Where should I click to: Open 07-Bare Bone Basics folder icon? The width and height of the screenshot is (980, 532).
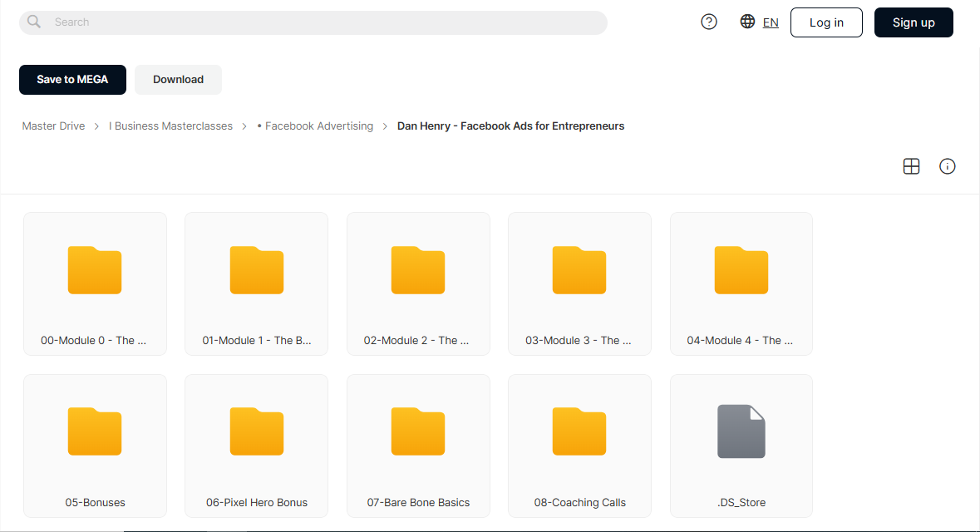(418, 431)
